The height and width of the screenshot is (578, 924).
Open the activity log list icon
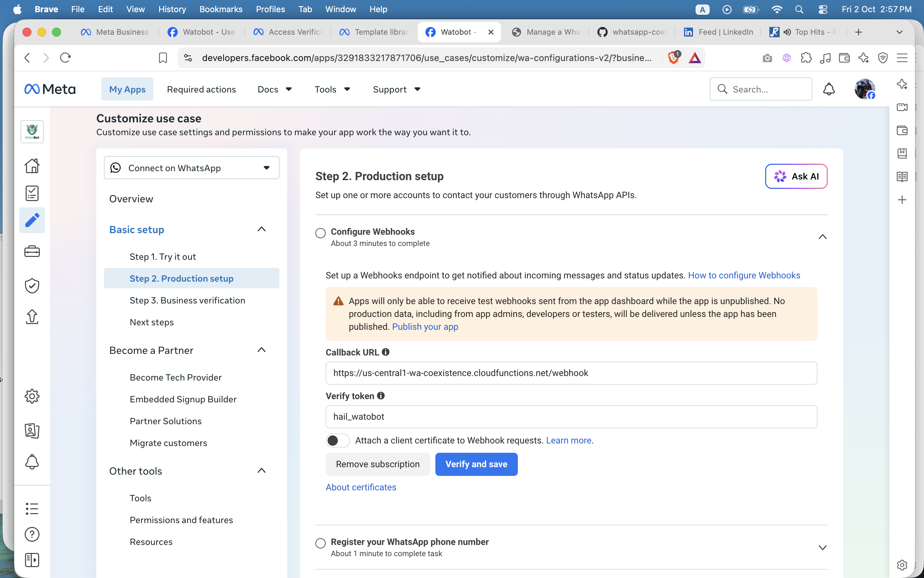(32, 509)
